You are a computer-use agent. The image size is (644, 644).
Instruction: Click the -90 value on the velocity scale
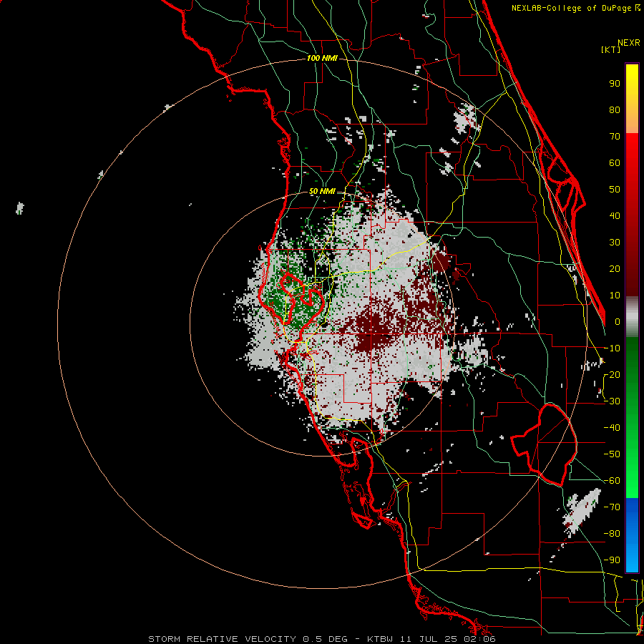(x=612, y=560)
